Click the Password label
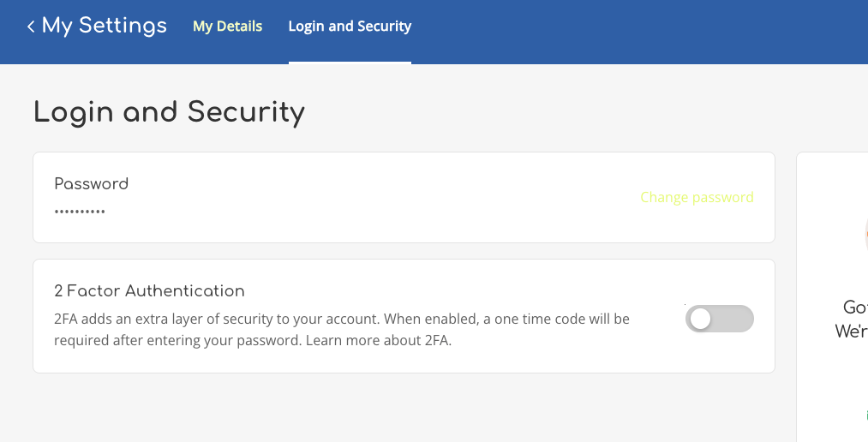Image resolution: width=868 pixels, height=442 pixels. 91,183
